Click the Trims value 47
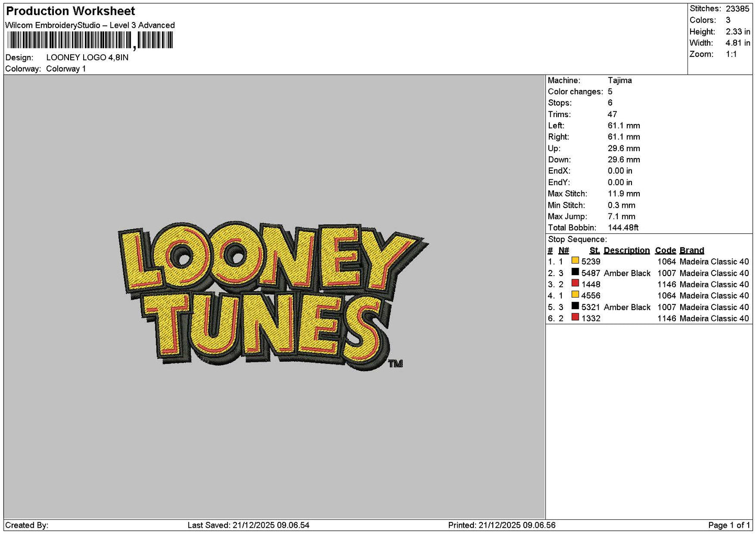756x534 pixels. click(612, 115)
